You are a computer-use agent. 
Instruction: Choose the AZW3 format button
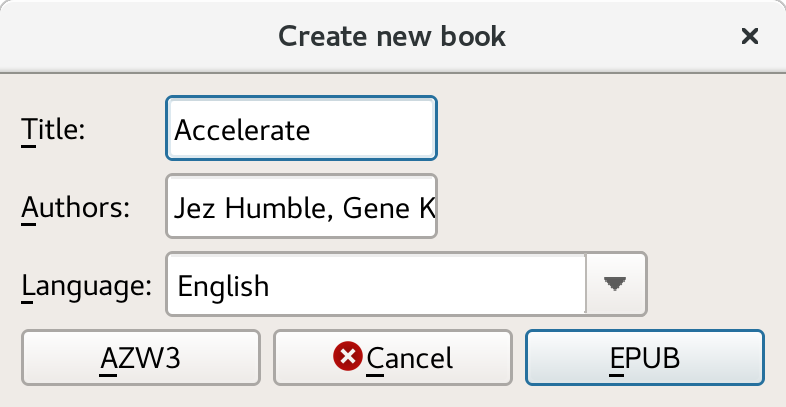tap(140, 357)
